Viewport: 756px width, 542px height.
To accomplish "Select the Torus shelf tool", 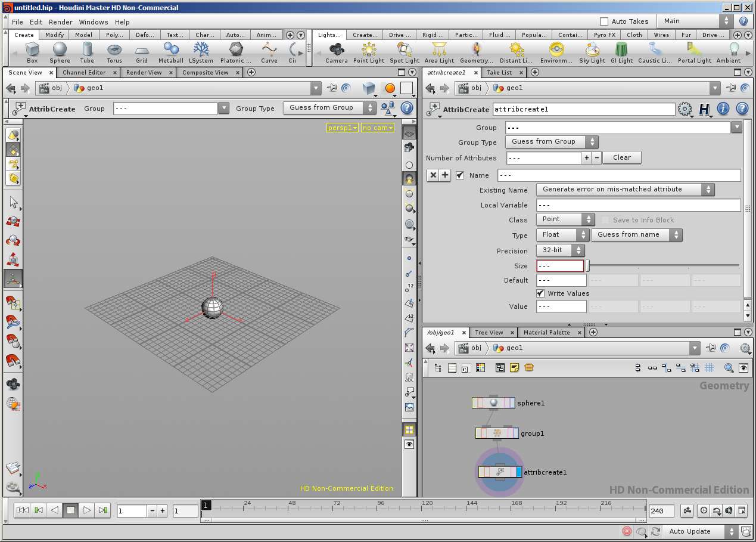I will (114, 52).
